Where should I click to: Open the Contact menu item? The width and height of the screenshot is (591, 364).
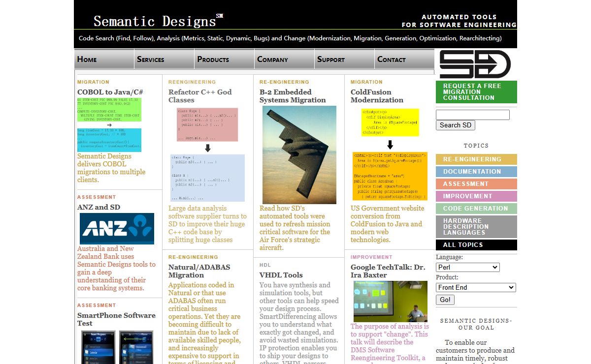[404, 59]
